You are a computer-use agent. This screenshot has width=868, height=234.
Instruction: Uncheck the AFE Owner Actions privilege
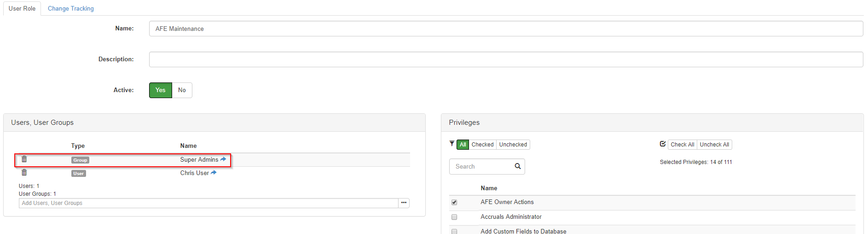point(454,202)
